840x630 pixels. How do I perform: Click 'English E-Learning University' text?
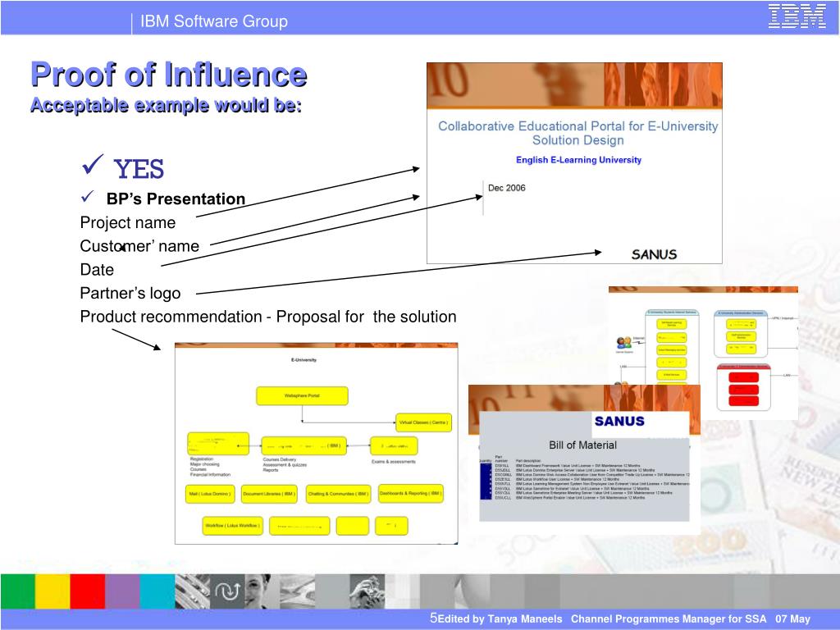[578, 160]
